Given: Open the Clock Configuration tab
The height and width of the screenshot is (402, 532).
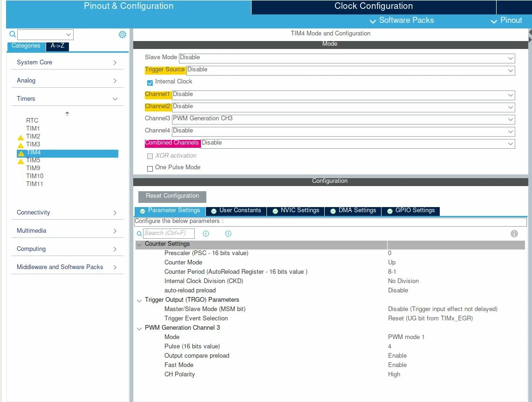Looking at the screenshot, I should [x=374, y=7].
